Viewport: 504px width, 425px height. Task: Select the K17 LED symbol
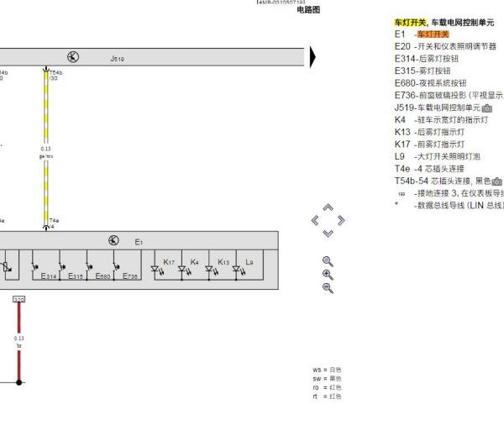point(158,270)
